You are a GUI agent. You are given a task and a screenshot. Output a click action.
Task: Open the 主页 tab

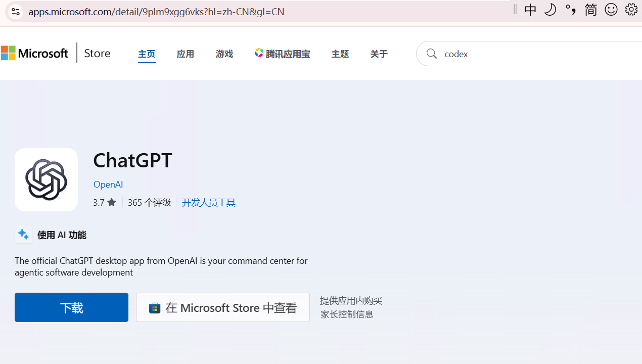[147, 54]
